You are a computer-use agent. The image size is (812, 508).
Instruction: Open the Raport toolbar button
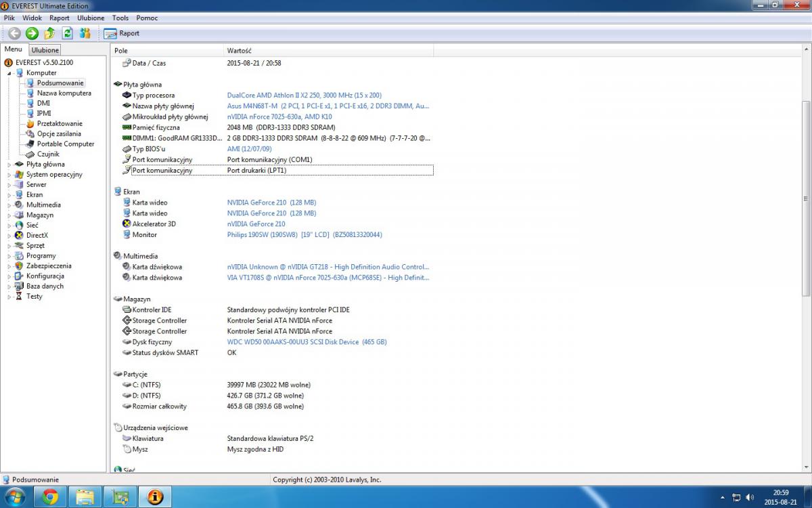[122, 33]
